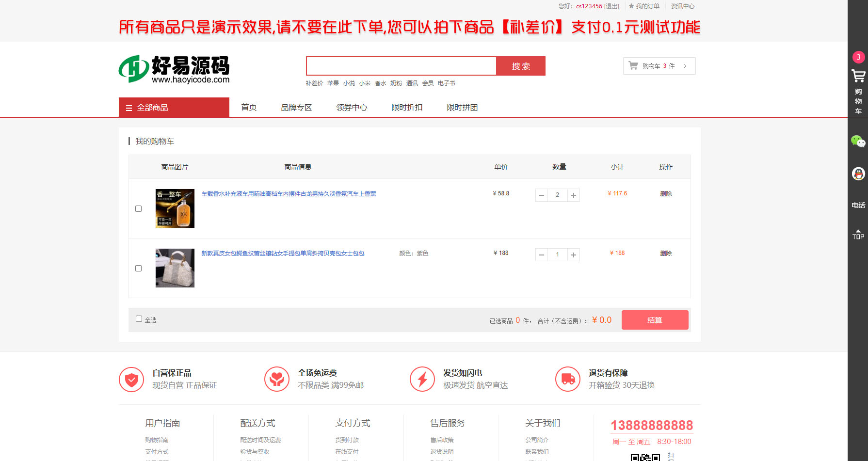
Task: Delete the handbag via its 删除 link
Action: pyautogui.click(x=666, y=253)
